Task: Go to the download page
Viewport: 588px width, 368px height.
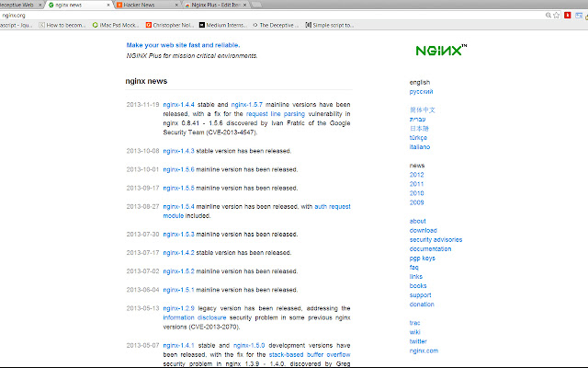Action: click(423, 231)
